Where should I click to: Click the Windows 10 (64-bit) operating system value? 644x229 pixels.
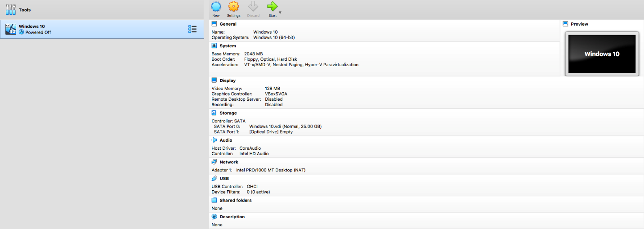pyautogui.click(x=274, y=38)
